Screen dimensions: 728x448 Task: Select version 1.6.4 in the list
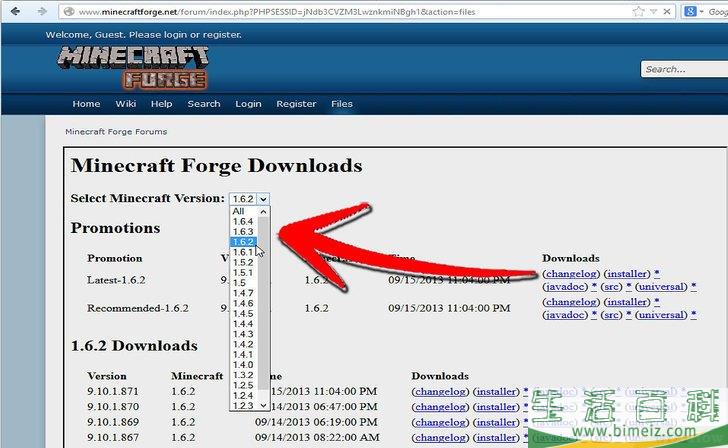coord(244,221)
